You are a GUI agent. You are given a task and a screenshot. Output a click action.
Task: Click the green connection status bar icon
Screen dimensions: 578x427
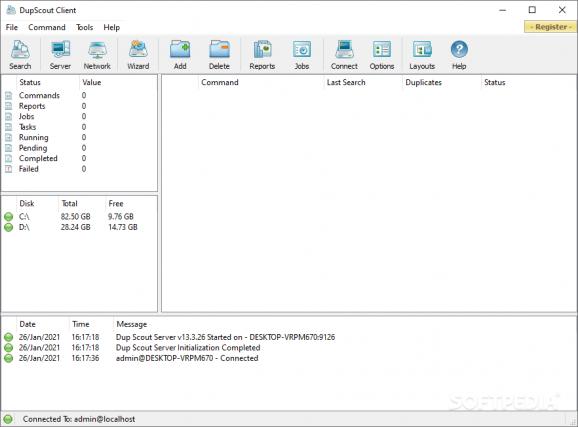[x=8, y=419]
